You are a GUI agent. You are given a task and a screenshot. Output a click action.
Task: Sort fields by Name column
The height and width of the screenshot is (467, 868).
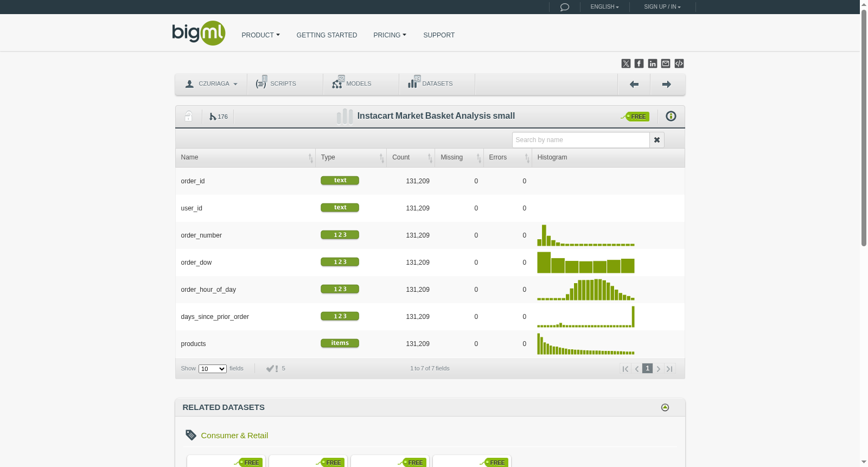click(x=245, y=158)
